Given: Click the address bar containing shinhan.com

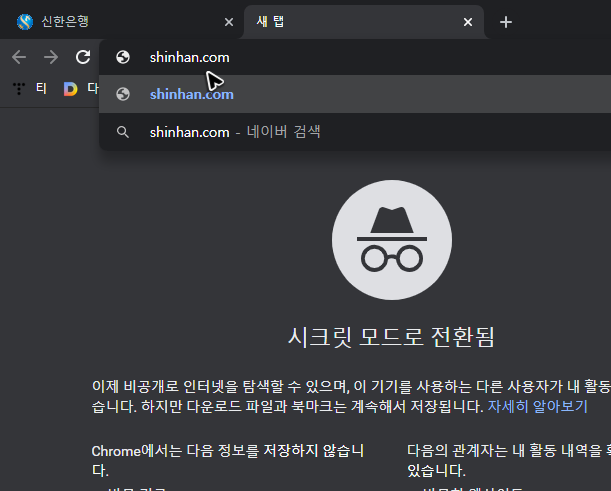Looking at the screenshot, I should 355,57.
